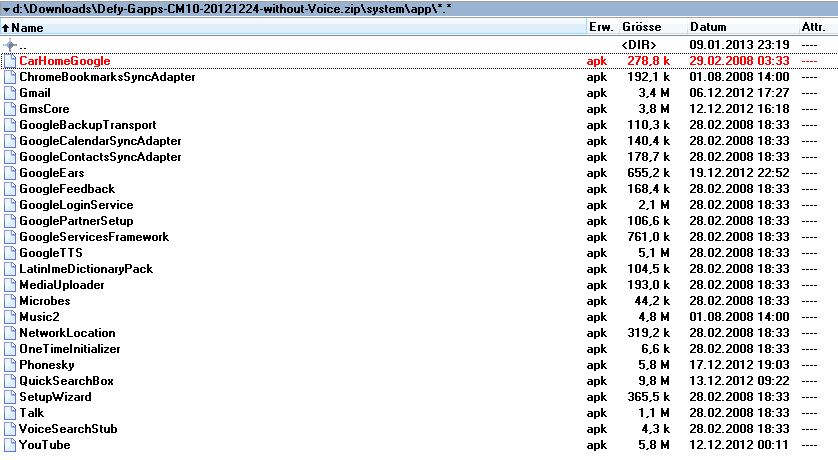Select the CarHomeGoogle file name
This screenshot has height=460, width=838.
(x=65, y=61)
